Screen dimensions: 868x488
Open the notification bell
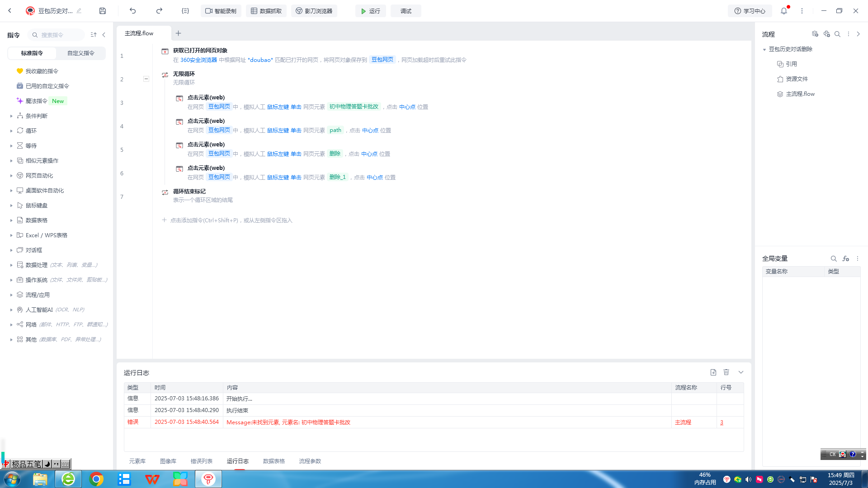784,11
